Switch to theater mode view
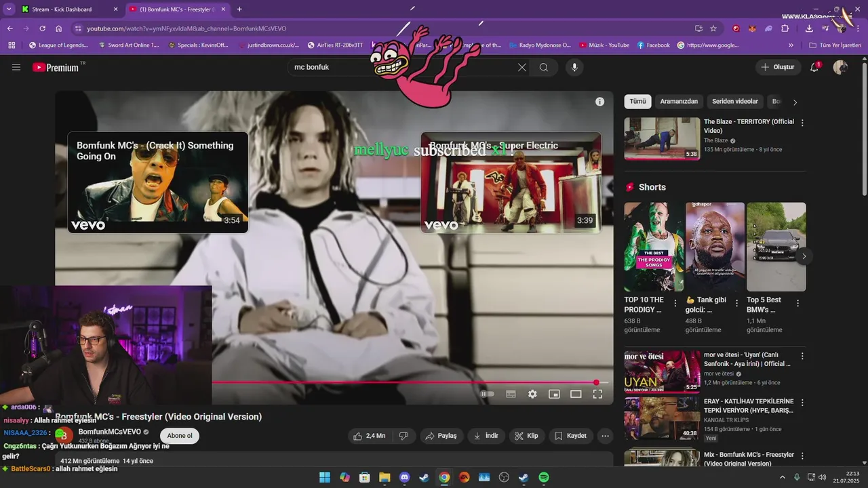 click(x=576, y=394)
